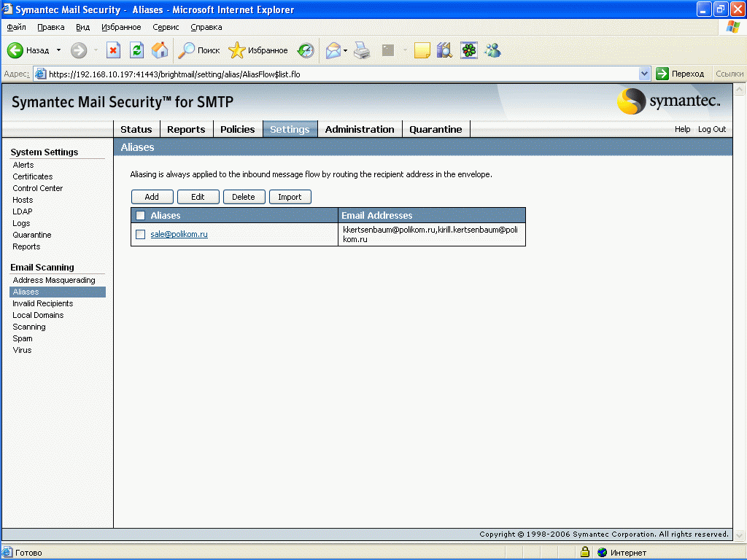
Task: Click the page icon in address bar
Action: 41,74
